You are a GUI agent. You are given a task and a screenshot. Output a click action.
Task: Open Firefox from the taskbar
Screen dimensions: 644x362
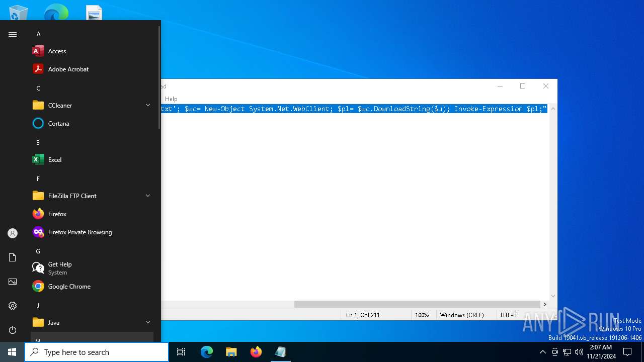(x=256, y=352)
